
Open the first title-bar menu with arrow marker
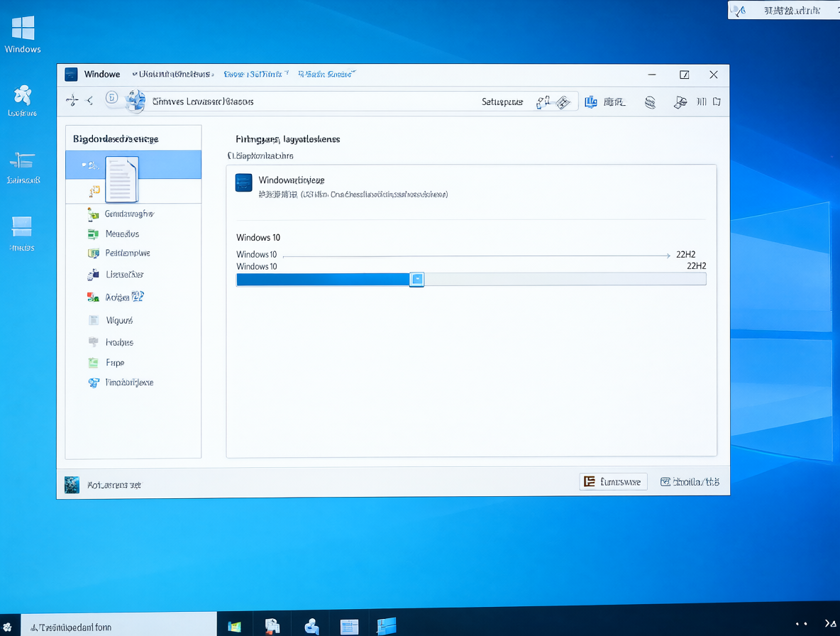pyautogui.click(x=173, y=74)
